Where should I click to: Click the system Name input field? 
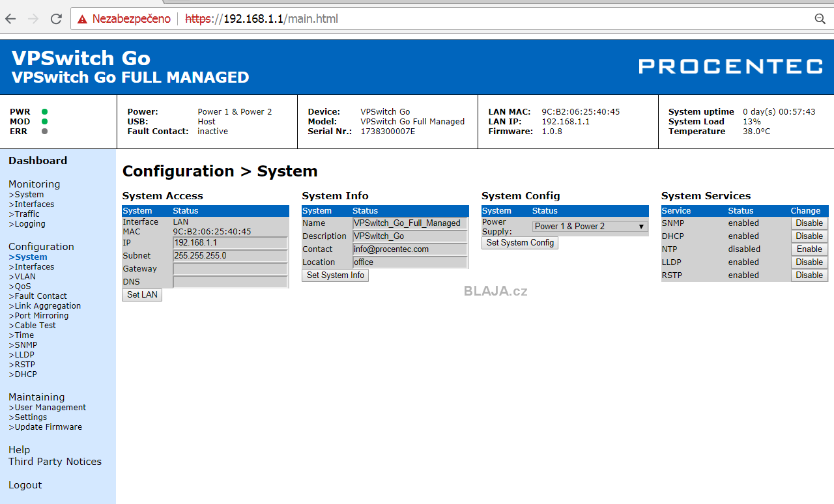point(410,223)
